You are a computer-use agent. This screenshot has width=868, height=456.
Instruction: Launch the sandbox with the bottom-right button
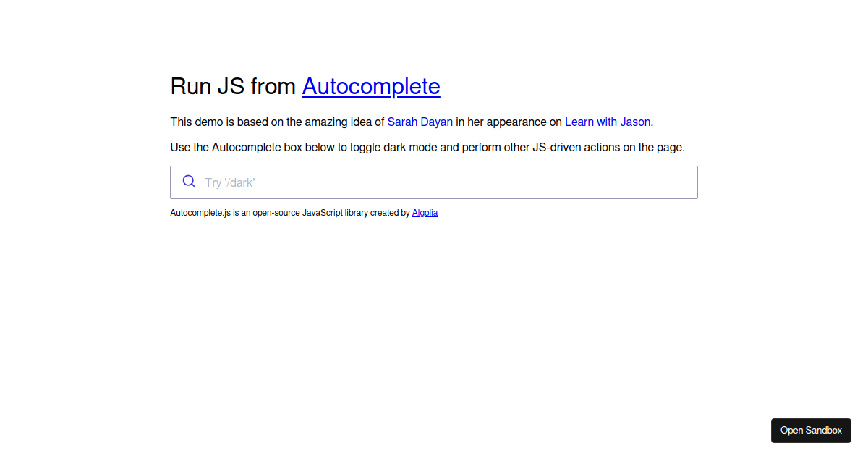point(811,430)
